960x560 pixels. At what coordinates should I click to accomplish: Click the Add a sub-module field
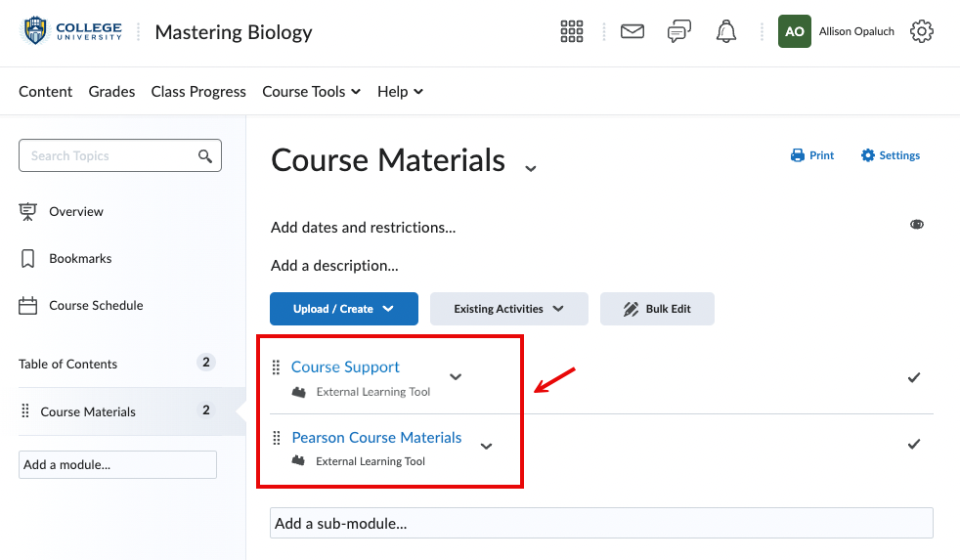click(x=601, y=523)
